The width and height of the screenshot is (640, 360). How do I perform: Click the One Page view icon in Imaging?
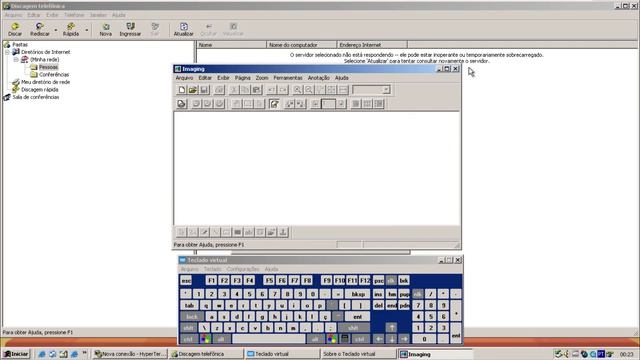356,104
